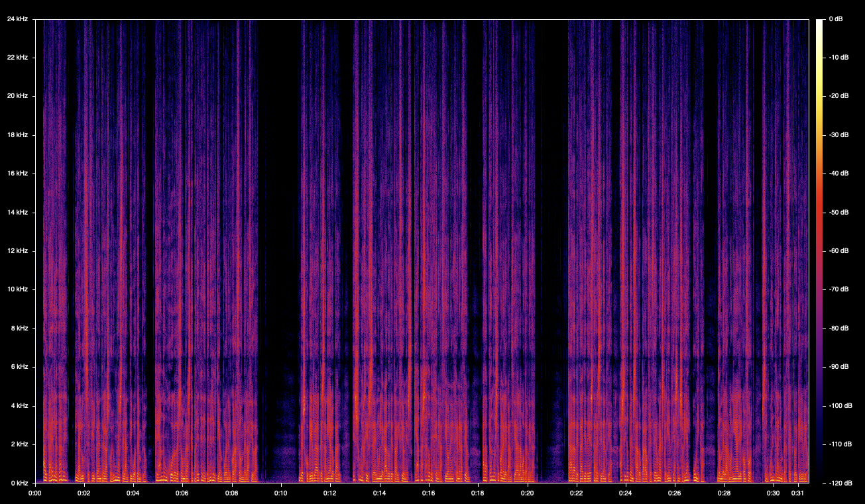Select the 0:26 time axis label
The width and height of the screenshot is (865, 504).
(675, 493)
